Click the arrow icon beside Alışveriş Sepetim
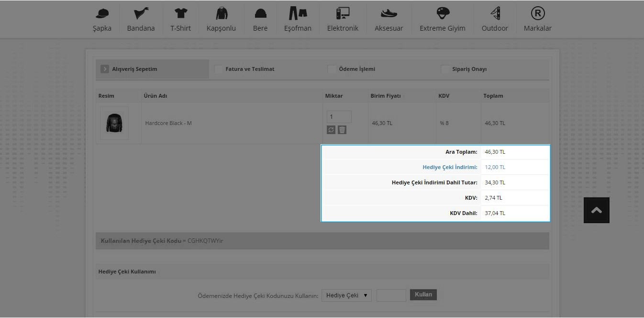The height and width of the screenshot is (318, 644). pyautogui.click(x=105, y=69)
